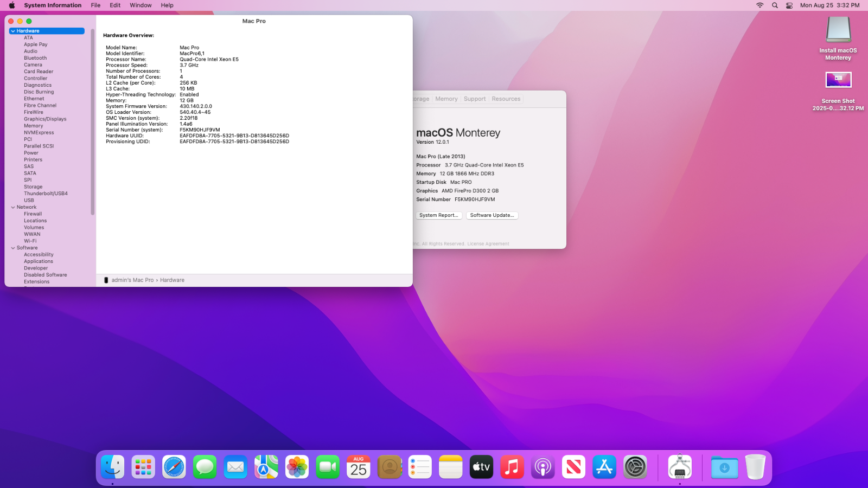868x488 pixels.
Task: Open License Agreement link
Action: 488,244
